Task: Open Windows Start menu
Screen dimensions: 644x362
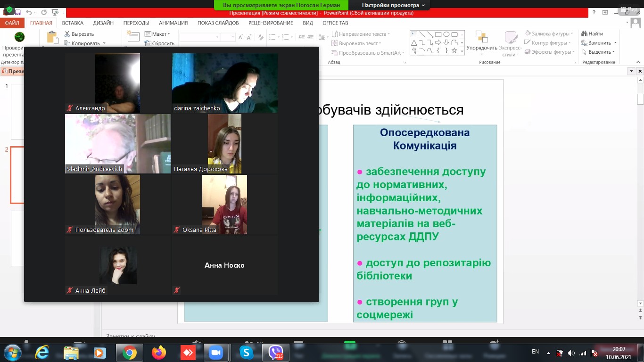Action: [12, 352]
